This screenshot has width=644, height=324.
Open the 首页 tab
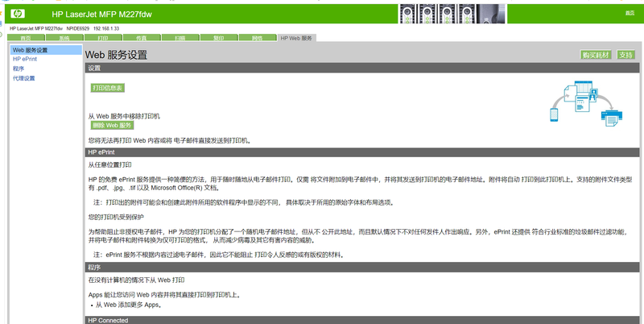(x=26, y=38)
